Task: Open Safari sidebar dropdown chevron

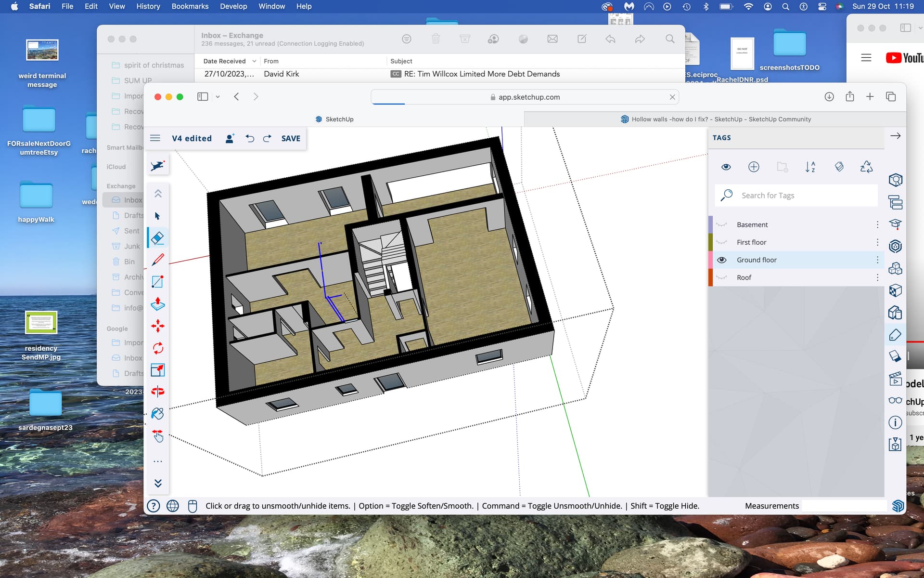Action: click(x=218, y=97)
